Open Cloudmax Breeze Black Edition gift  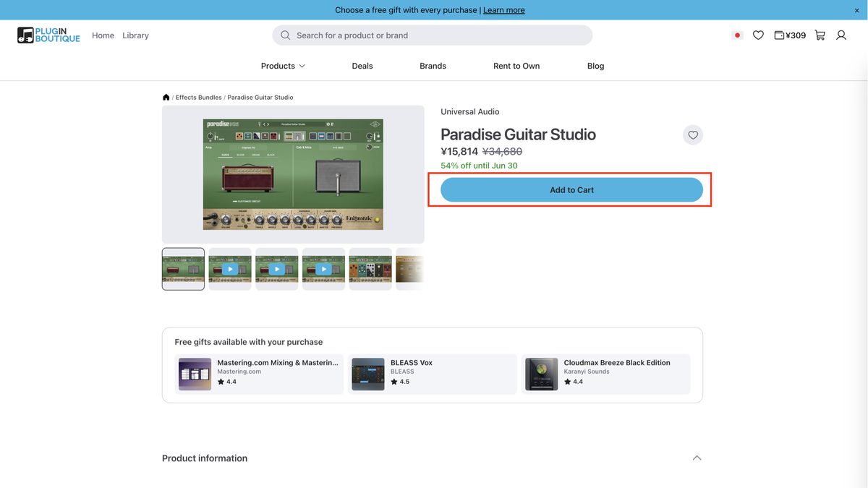click(605, 374)
